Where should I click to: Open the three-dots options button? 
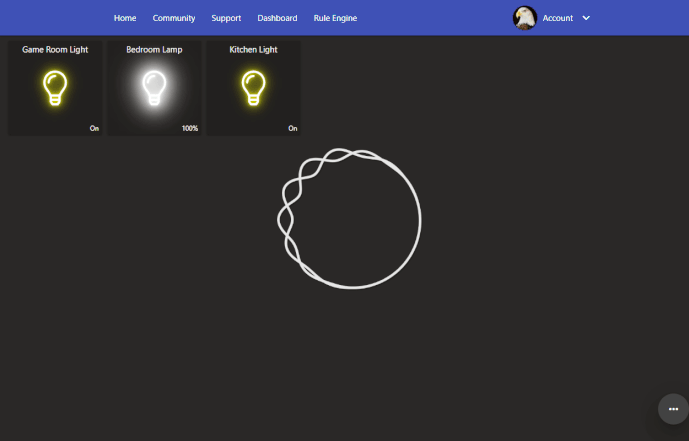click(x=673, y=409)
